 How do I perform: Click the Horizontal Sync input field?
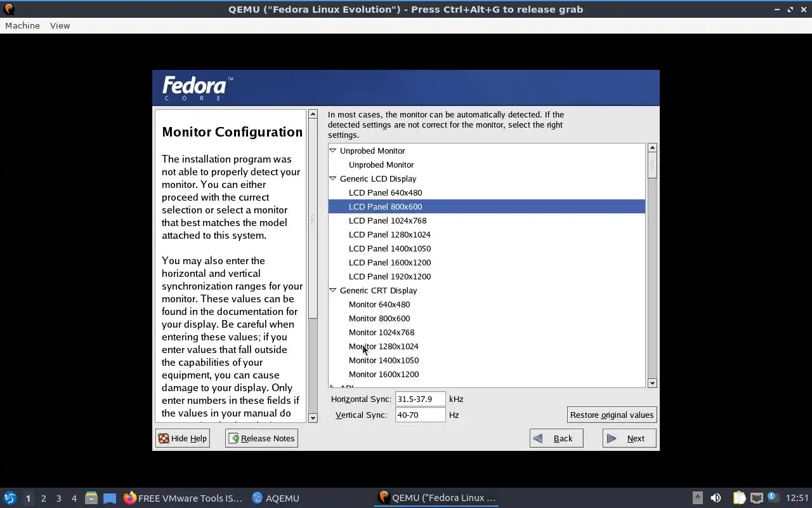pyautogui.click(x=420, y=399)
